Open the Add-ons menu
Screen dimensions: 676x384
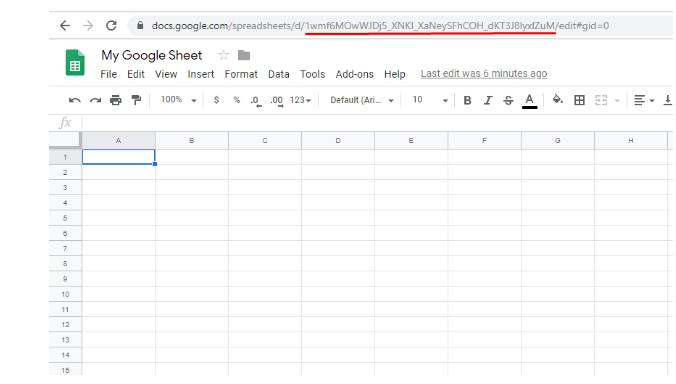pyautogui.click(x=354, y=75)
